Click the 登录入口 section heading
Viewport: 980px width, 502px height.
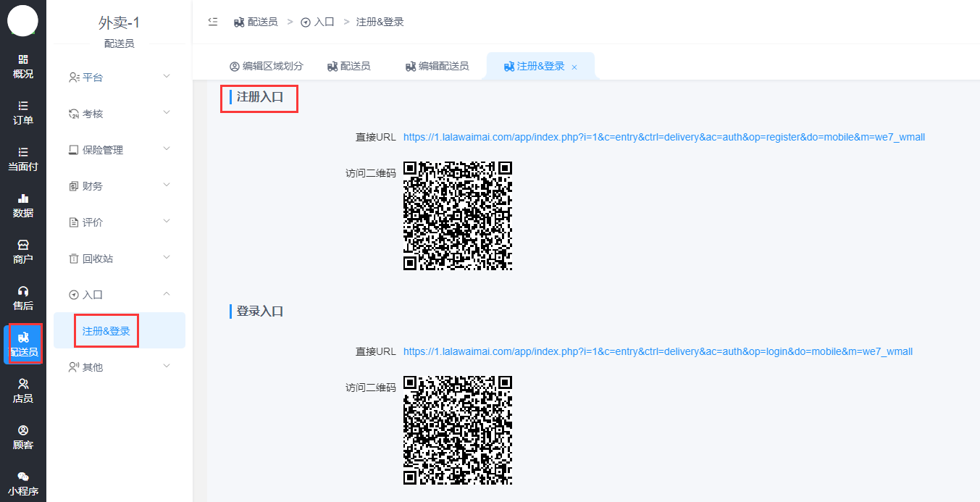[260, 311]
